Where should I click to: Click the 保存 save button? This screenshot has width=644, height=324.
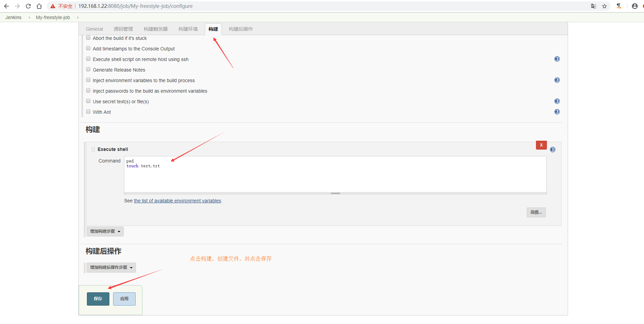pos(98,299)
